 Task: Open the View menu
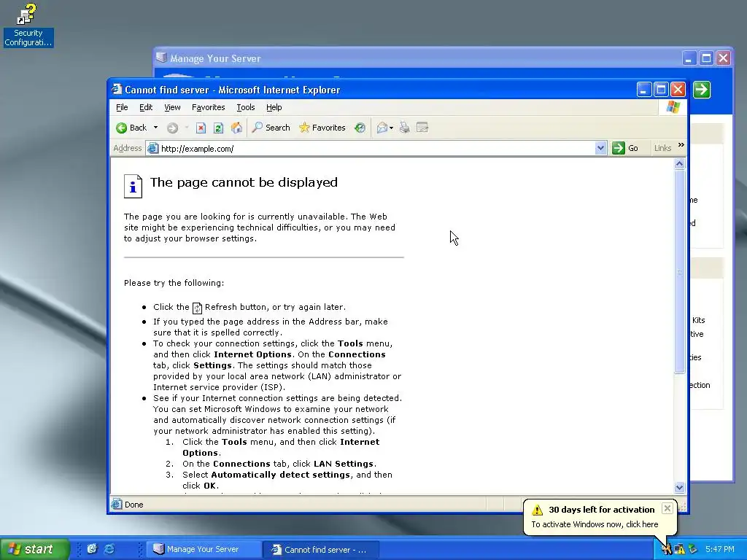coord(172,107)
